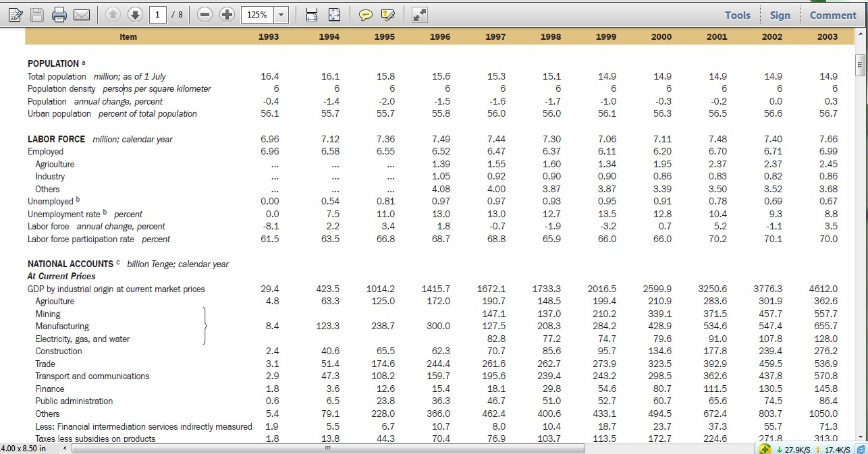Select the highlight text tool
Image resolution: width=868 pixels, height=454 pixels.
[x=387, y=14]
